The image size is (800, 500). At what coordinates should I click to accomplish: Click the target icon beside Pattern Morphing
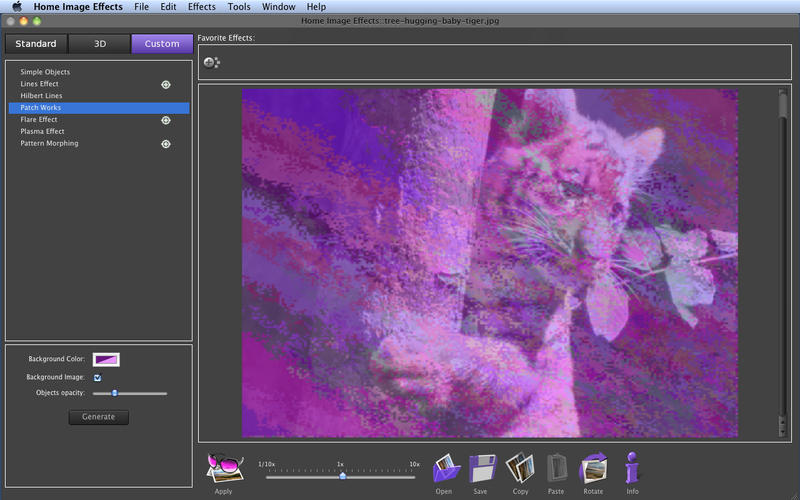point(166,144)
